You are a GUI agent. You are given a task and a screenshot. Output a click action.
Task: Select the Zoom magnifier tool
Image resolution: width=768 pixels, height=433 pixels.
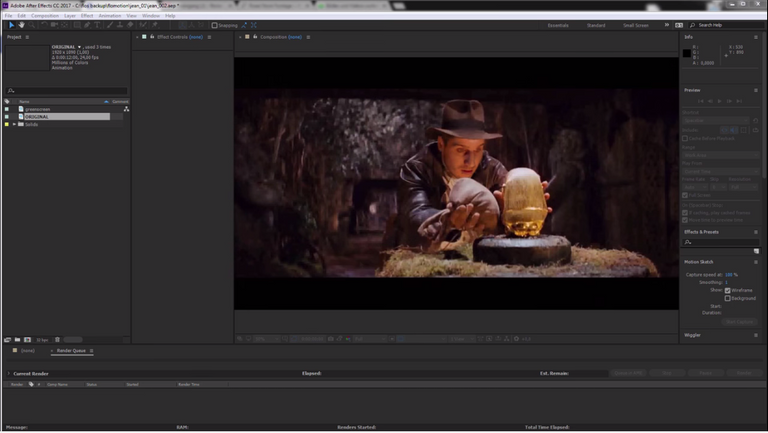(x=32, y=25)
